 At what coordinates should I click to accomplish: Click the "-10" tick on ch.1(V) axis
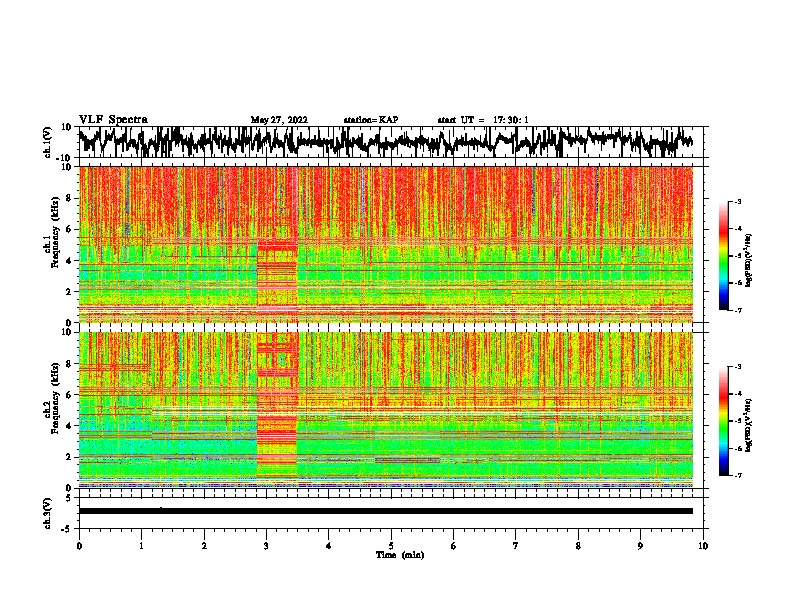point(65,158)
